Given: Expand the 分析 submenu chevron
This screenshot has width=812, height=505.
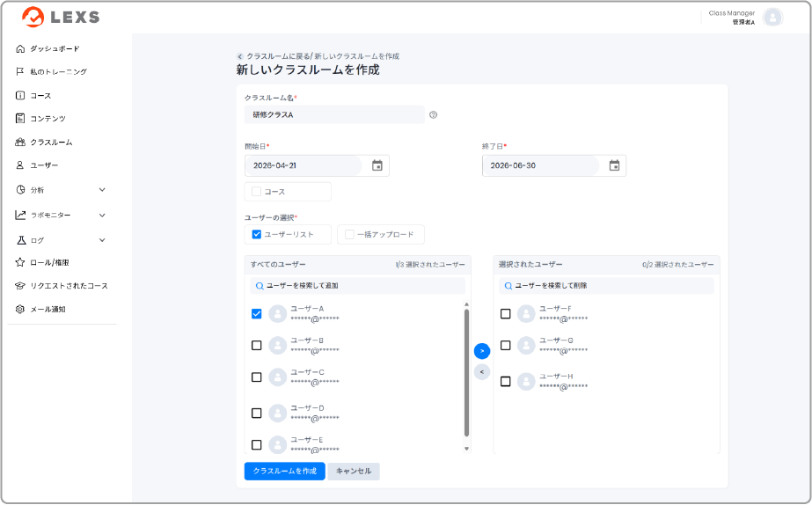Looking at the screenshot, I should pyautogui.click(x=102, y=189).
